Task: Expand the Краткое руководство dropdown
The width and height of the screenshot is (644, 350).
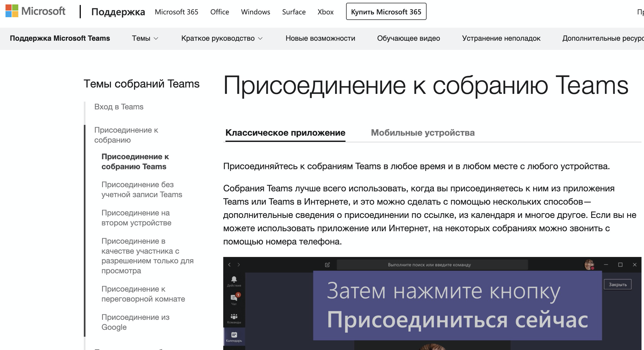Action: point(222,38)
